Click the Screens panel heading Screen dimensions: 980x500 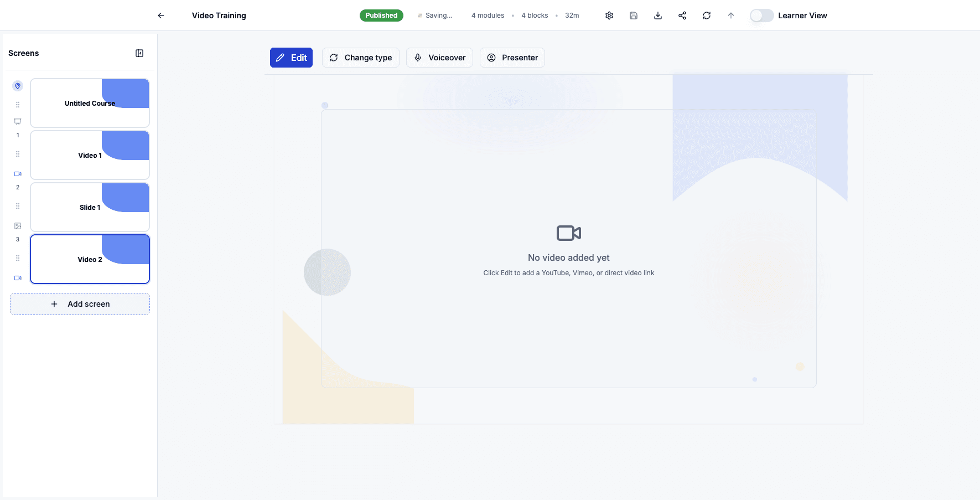[24, 53]
